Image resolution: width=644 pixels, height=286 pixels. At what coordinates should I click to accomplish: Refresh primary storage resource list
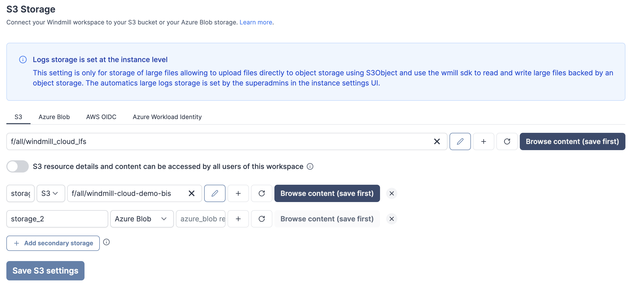(x=507, y=141)
